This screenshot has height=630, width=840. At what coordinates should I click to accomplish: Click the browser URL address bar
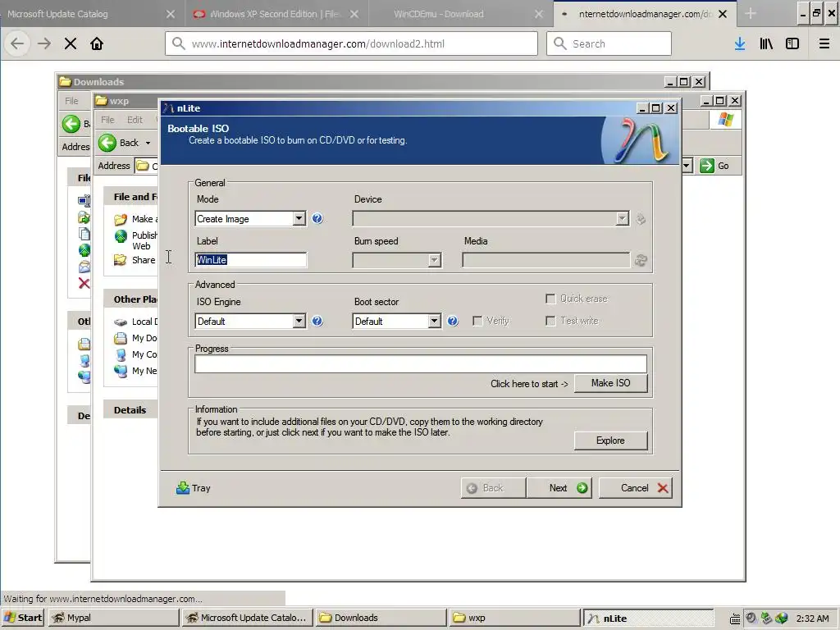351,43
